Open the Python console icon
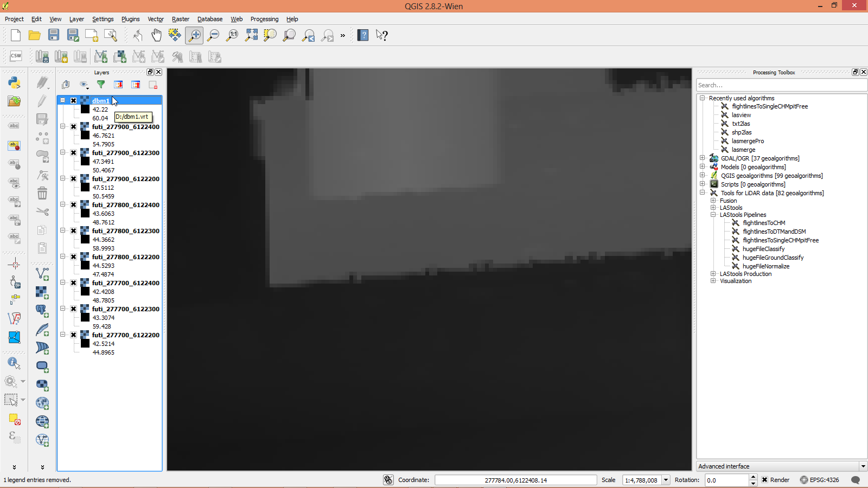The height and width of the screenshot is (488, 868). pos(14,82)
